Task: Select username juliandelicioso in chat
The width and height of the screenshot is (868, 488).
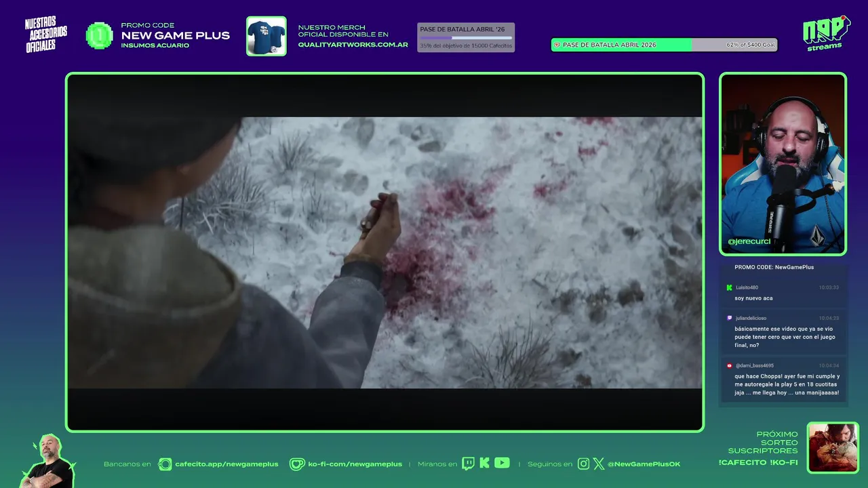Action: 751,318
